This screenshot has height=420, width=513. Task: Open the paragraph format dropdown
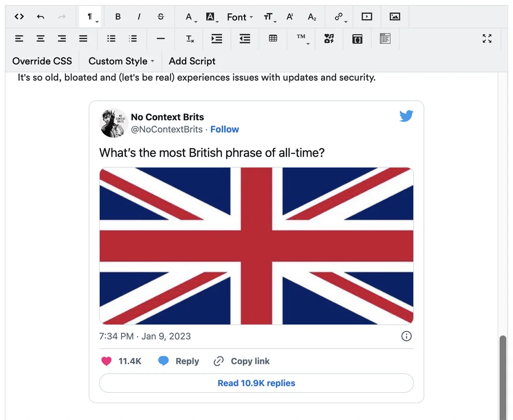click(90, 17)
